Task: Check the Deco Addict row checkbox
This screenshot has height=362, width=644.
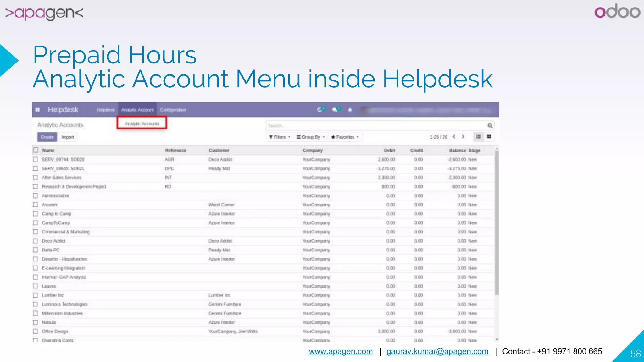Action: (35, 241)
